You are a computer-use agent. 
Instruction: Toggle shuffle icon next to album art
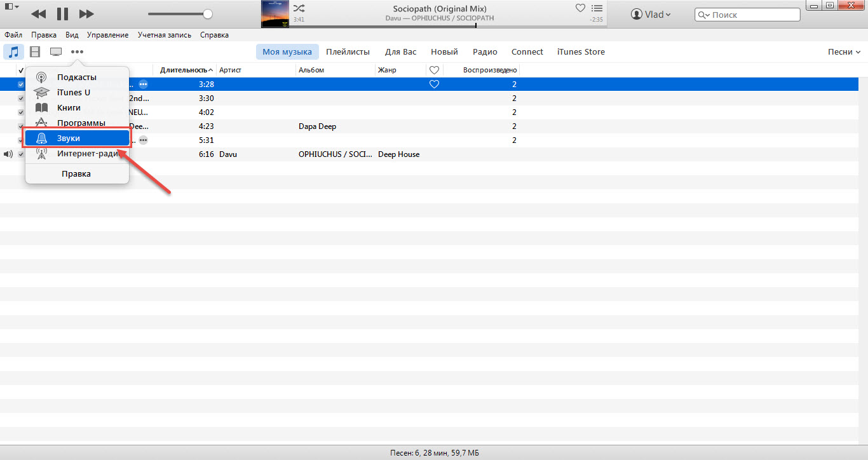pyautogui.click(x=299, y=8)
